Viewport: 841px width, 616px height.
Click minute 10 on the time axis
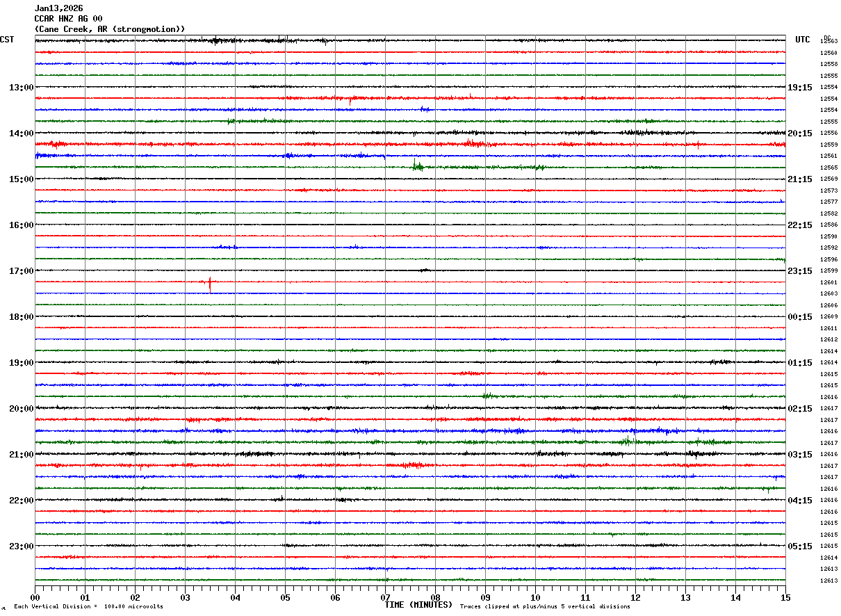coord(535,597)
